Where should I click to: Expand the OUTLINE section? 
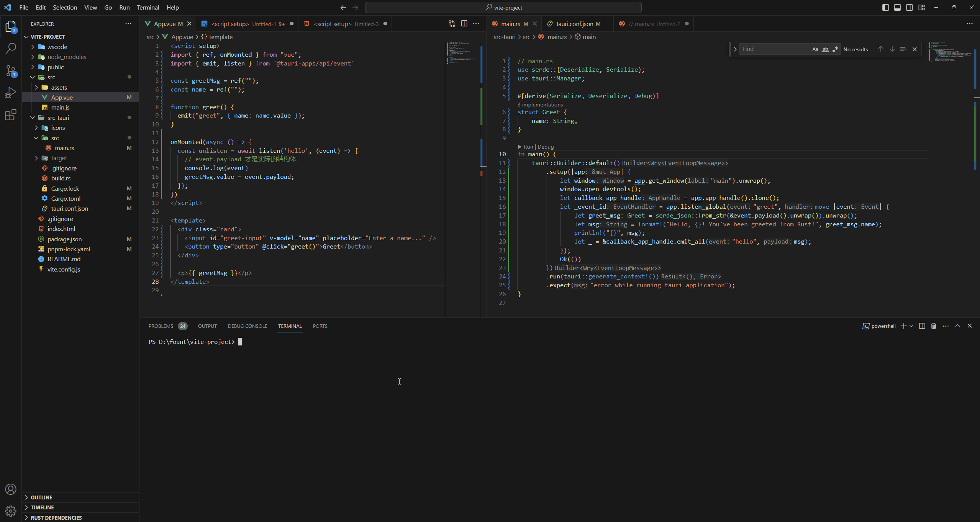tap(41, 497)
